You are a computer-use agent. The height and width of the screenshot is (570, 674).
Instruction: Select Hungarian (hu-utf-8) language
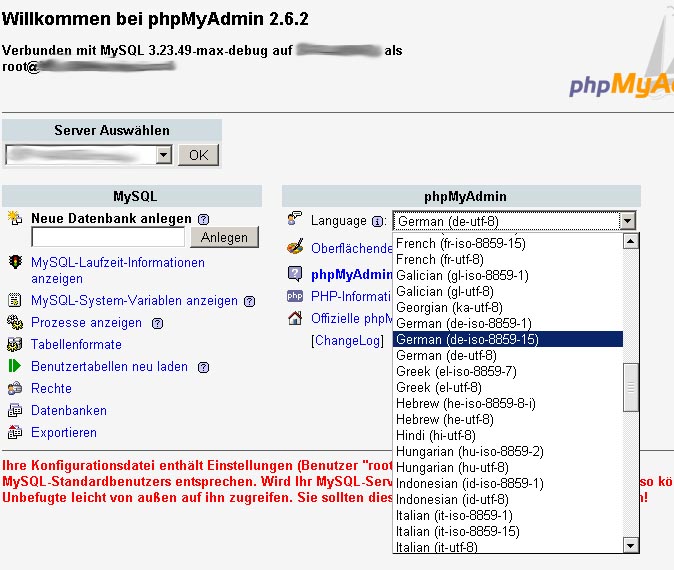click(x=508, y=467)
